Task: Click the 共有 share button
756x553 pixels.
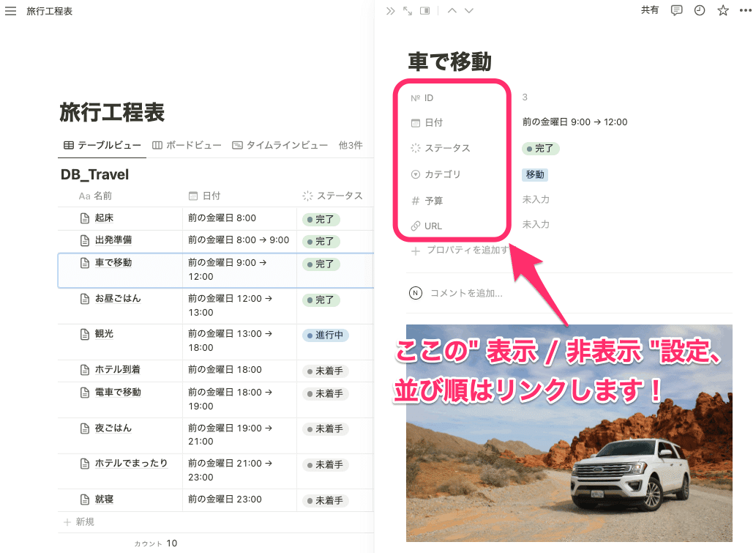Action: pos(650,10)
